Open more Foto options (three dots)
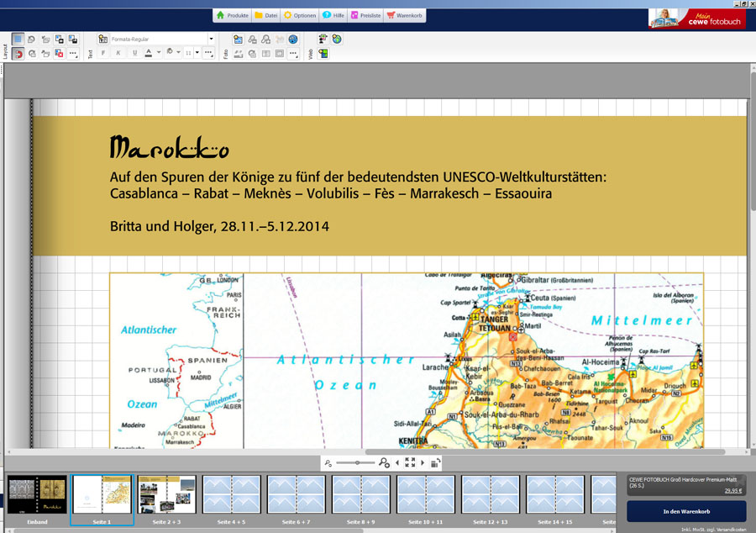 [x=293, y=54]
